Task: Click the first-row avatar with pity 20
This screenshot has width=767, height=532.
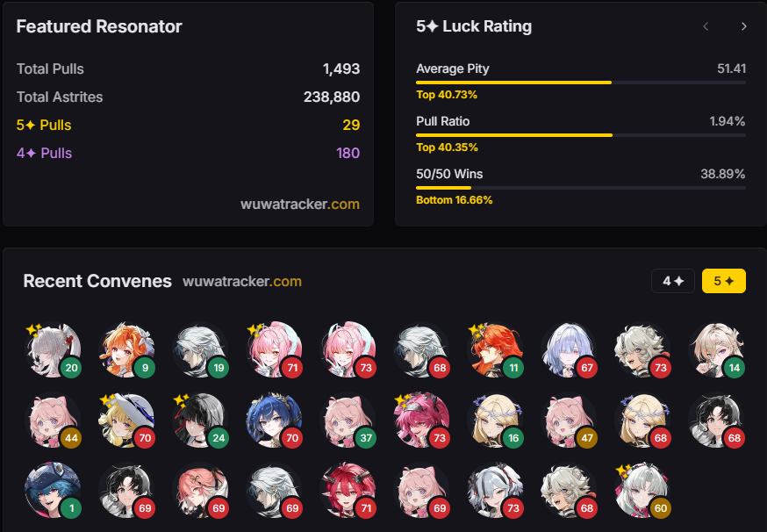Action: pyautogui.click(x=53, y=350)
